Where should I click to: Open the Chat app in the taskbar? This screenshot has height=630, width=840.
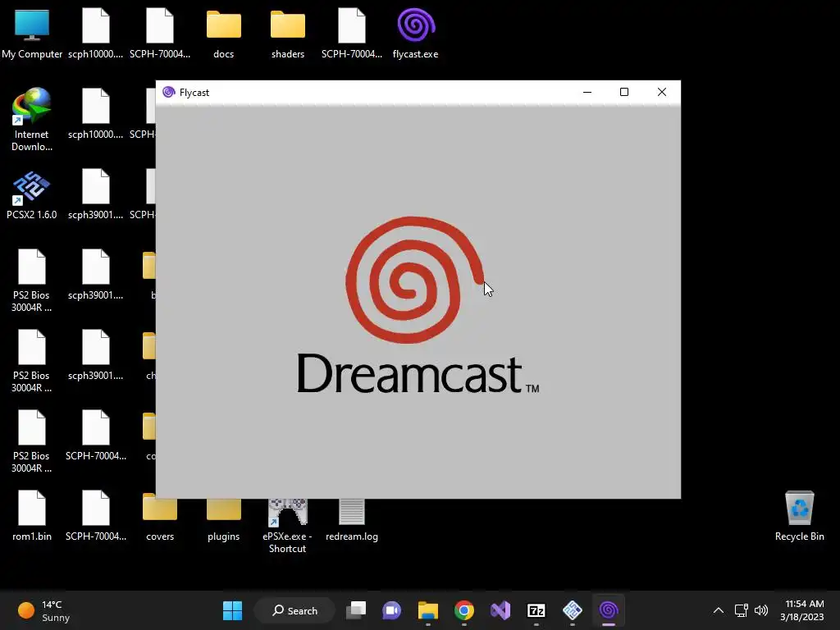[391, 610]
